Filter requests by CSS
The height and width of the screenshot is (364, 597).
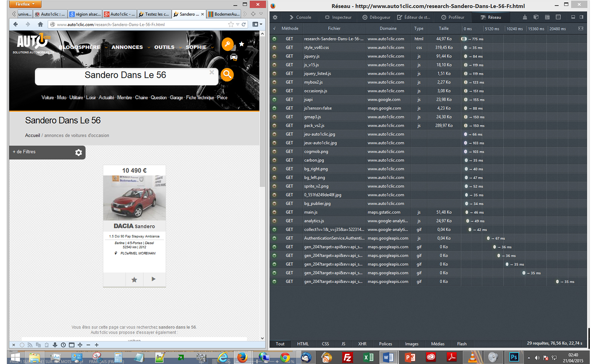[x=326, y=344]
